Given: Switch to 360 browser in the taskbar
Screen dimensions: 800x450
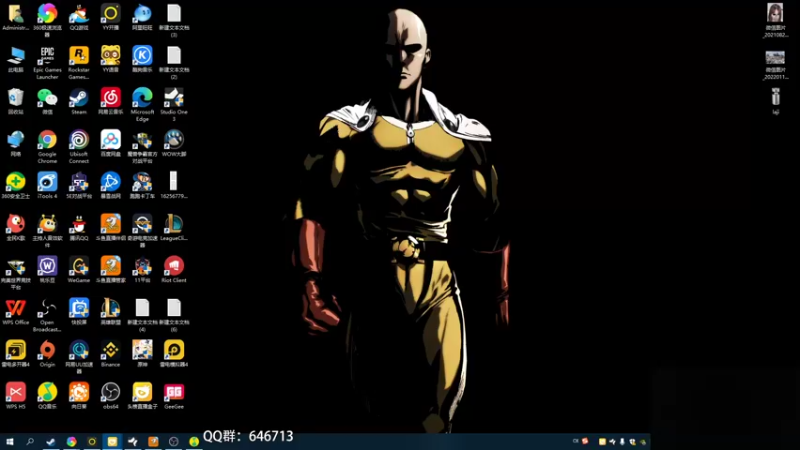Looking at the screenshot, I should [x=71, y=442].
